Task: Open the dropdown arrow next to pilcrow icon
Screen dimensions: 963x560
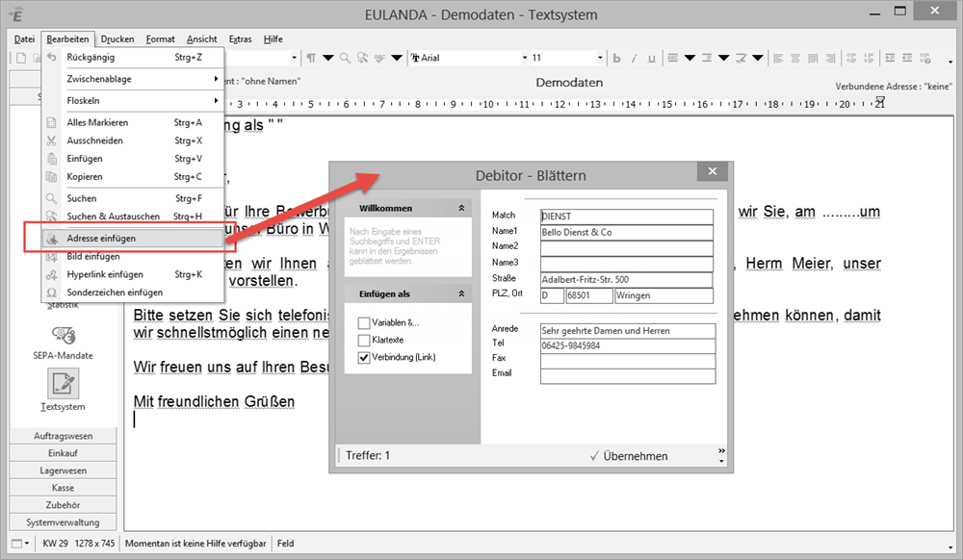Action: click(328, 58)
